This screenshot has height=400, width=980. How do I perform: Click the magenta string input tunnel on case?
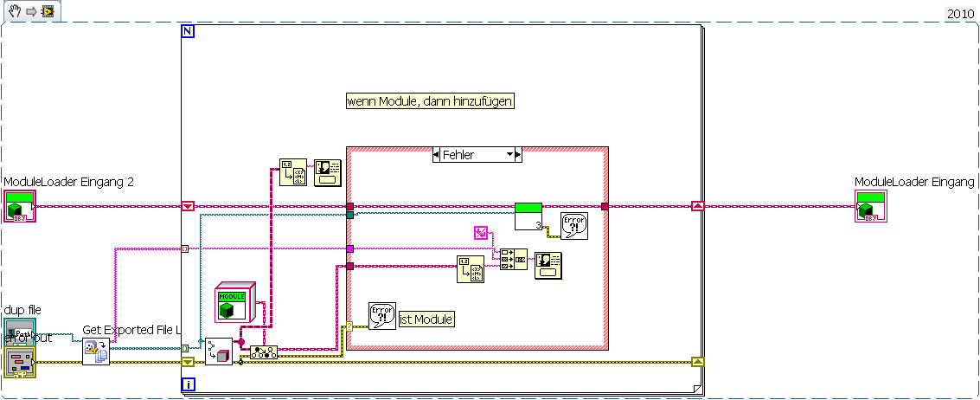click(350, 248)
